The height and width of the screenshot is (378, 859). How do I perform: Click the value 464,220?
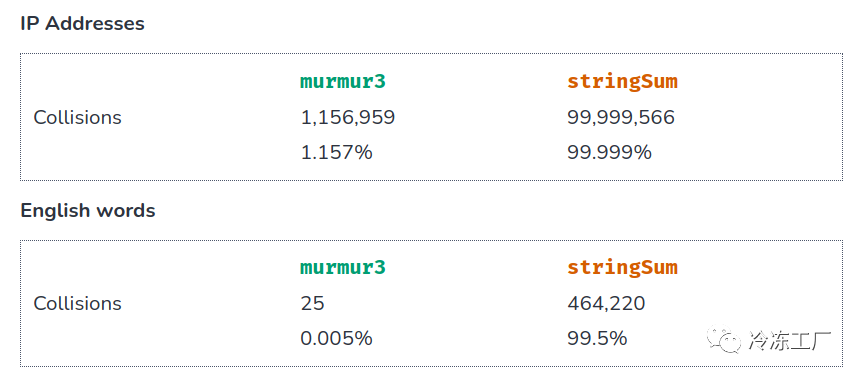[606, 303]
